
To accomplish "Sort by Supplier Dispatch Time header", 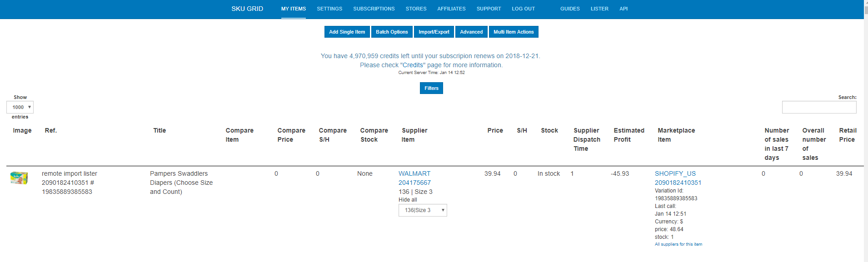I will 587,139.
